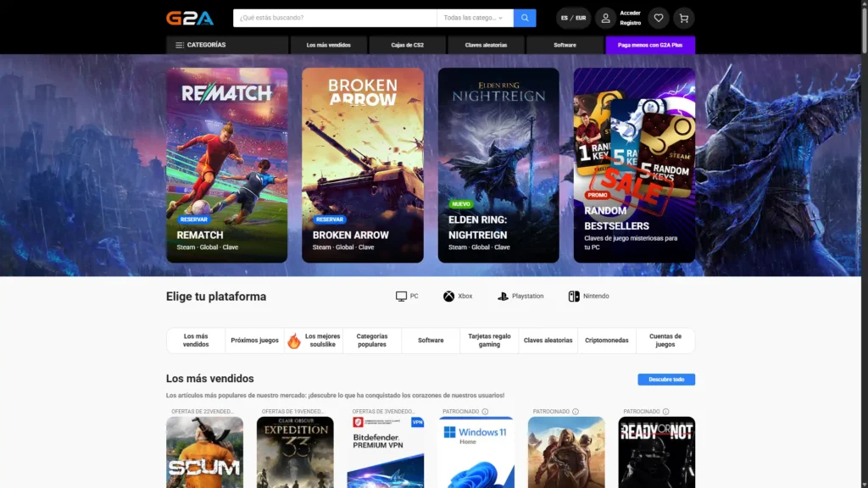Select the Criptomonedas tab
The height and width of the screenshot is (488, 868).
point(607,341)
